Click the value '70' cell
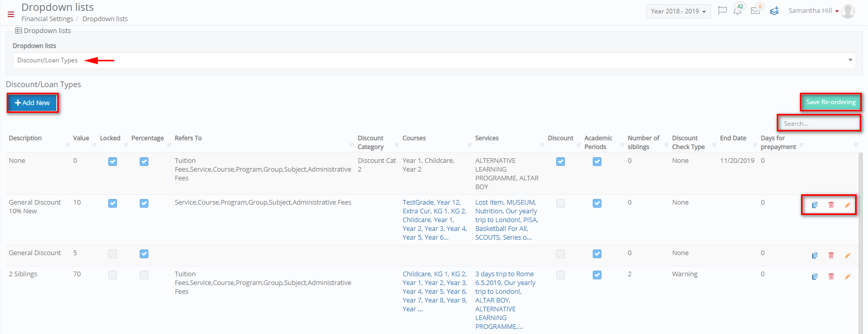Viewport: 868px width, 334px height. (x=77, y=274)
